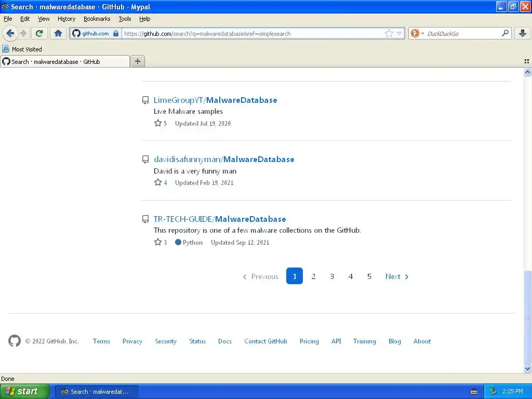The image size is (532, 399).
Task: Click 'Updated Sep 12, 2021' text
Action: 240,243
